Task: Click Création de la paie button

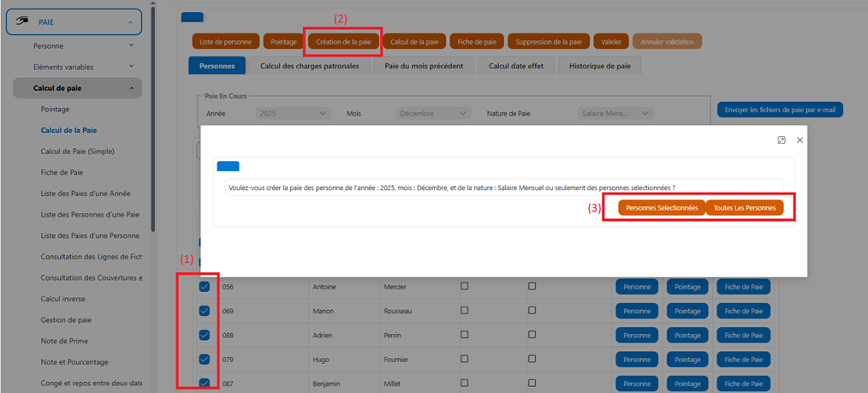Action: tap(343, 41)
